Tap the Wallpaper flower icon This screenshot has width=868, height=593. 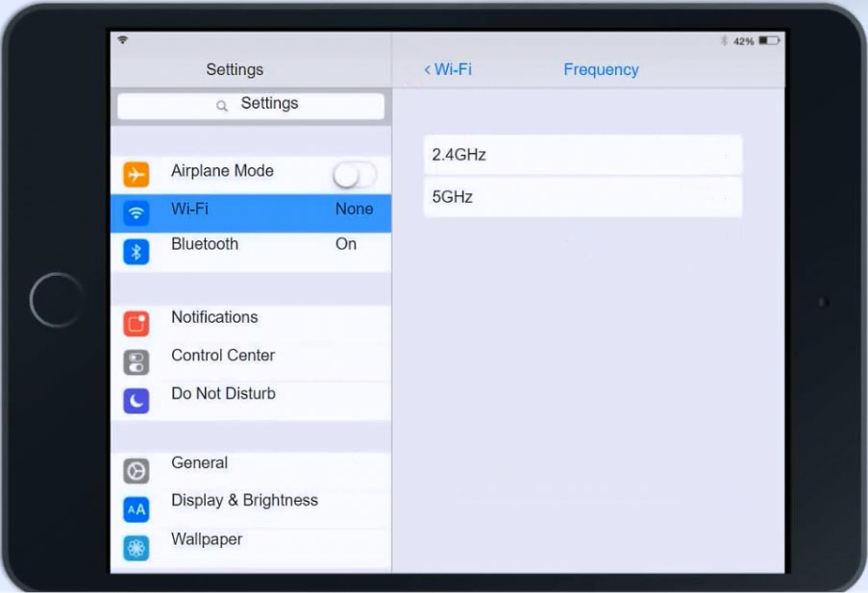point(136,548)
